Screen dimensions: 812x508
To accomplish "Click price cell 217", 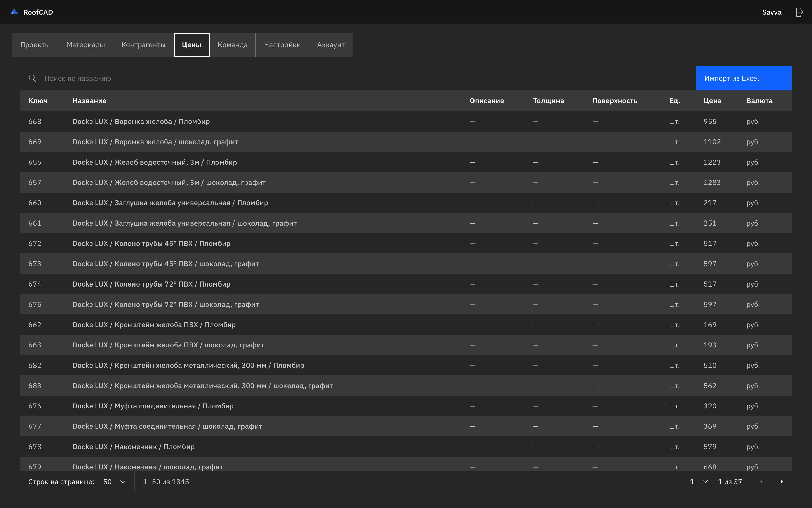I will (x=710, y=203).
